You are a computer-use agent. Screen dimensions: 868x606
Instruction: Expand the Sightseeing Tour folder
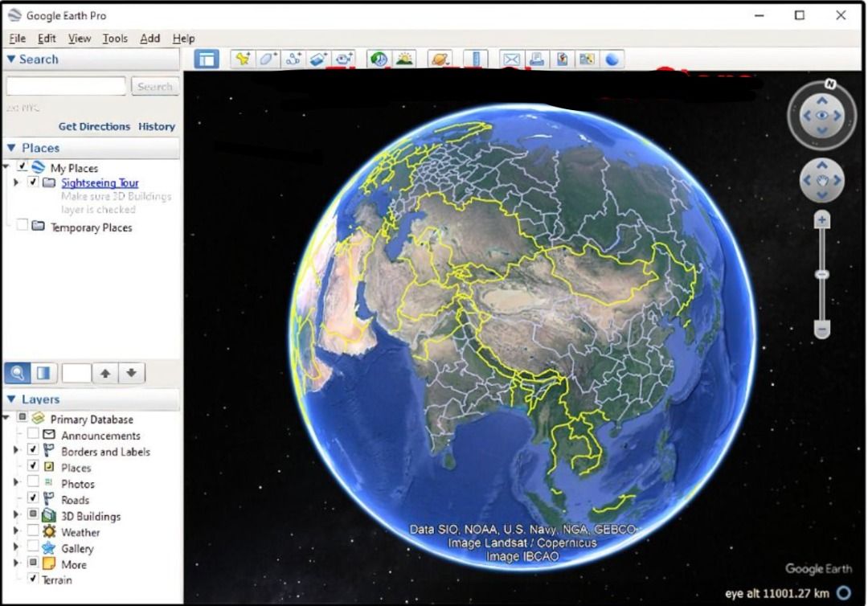coord(15,182)
